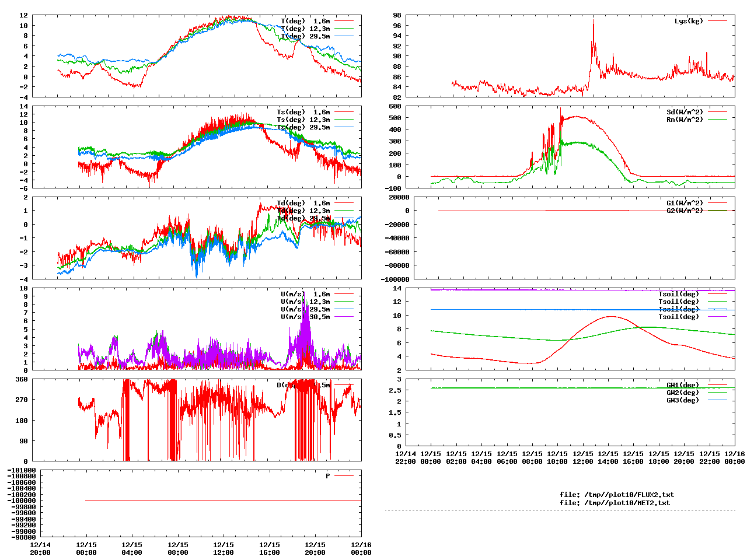Image resolution: width=747 pixels, height=560 pixels.
Task: Click the red line sample beside 'Lys(kg)'
Action: [x=718, y=21]
